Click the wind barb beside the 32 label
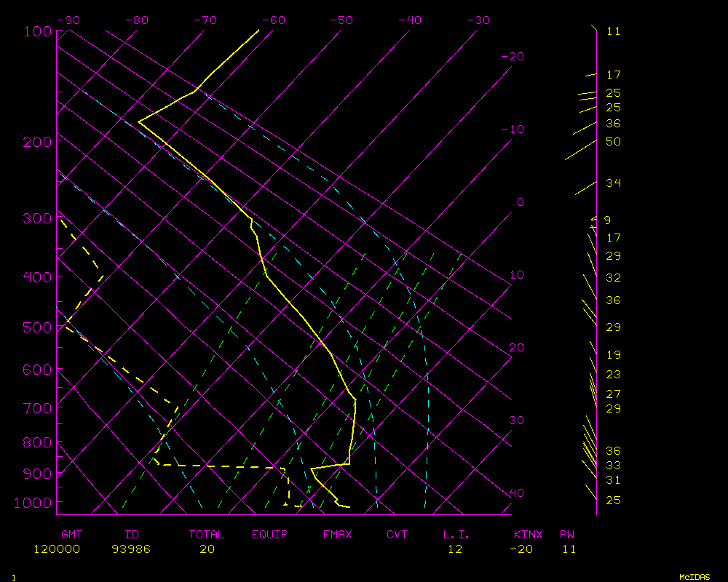Screen dimensions: 728x582 [x=589, y=284]
